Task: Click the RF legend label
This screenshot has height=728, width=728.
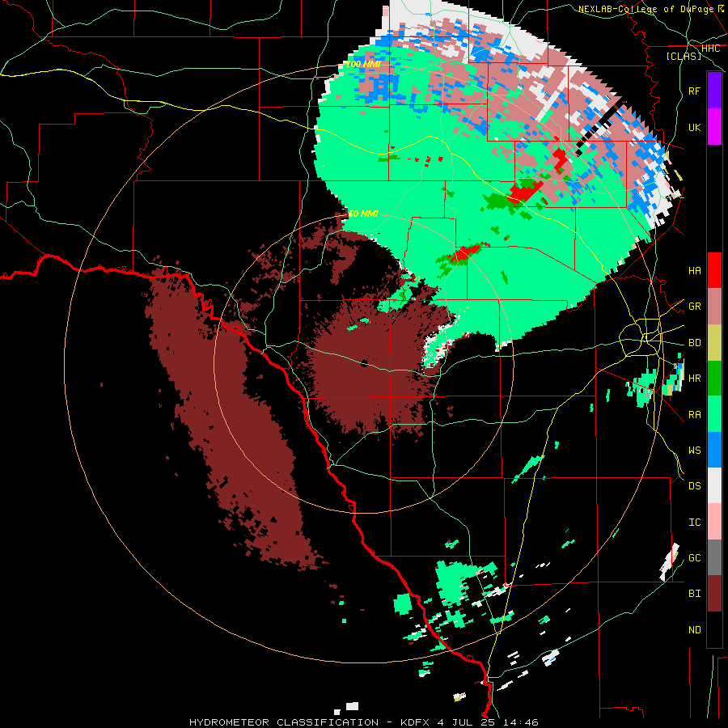Action: coord(695,91)
